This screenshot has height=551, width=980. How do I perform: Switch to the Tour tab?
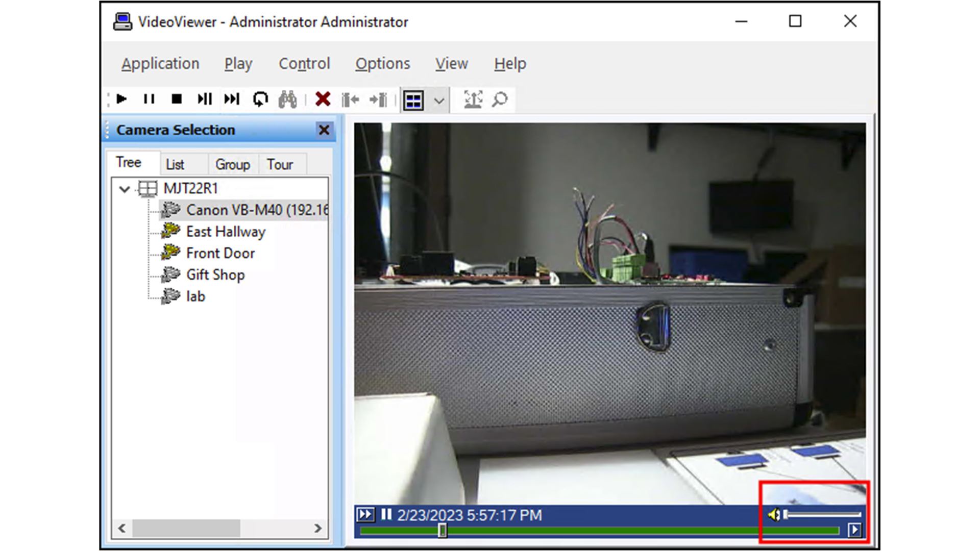point(280,164)
